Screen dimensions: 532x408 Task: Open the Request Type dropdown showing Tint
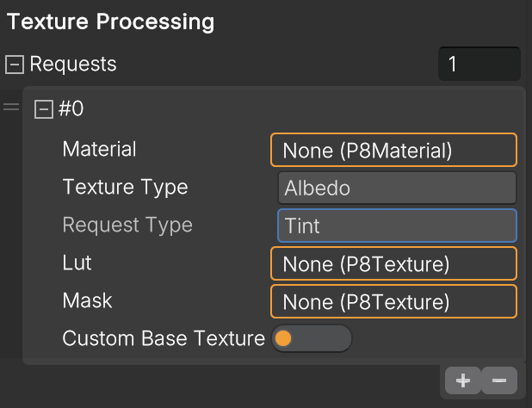(x=398, y=226)
